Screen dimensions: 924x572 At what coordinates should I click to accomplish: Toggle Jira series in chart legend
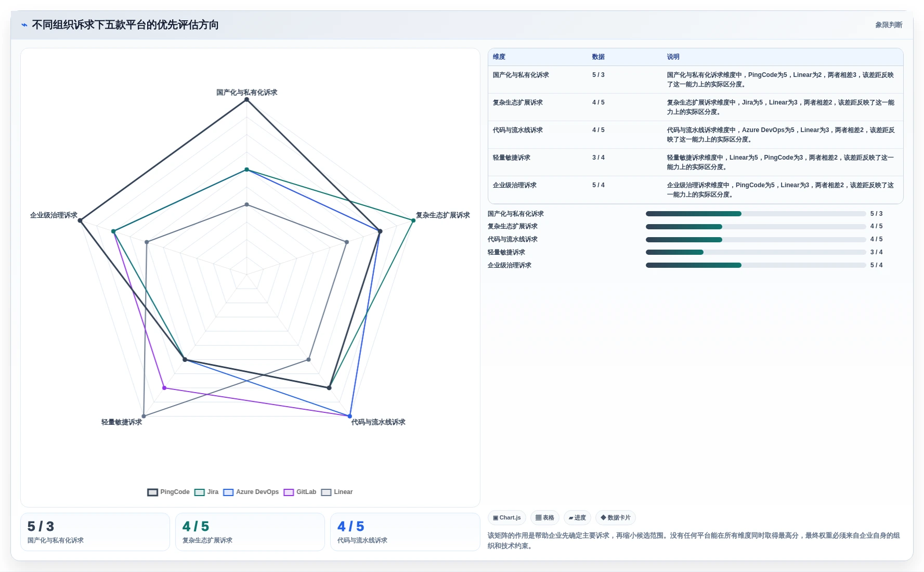(206, 492)
